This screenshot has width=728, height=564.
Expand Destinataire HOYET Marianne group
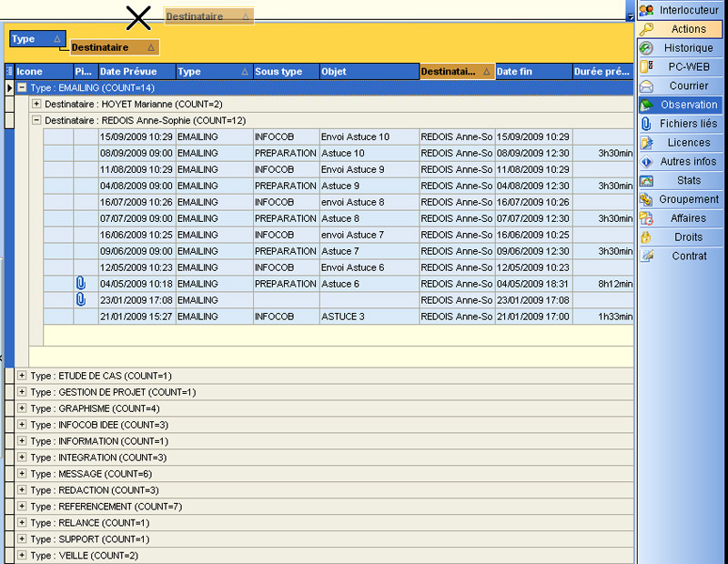(36, 105)
